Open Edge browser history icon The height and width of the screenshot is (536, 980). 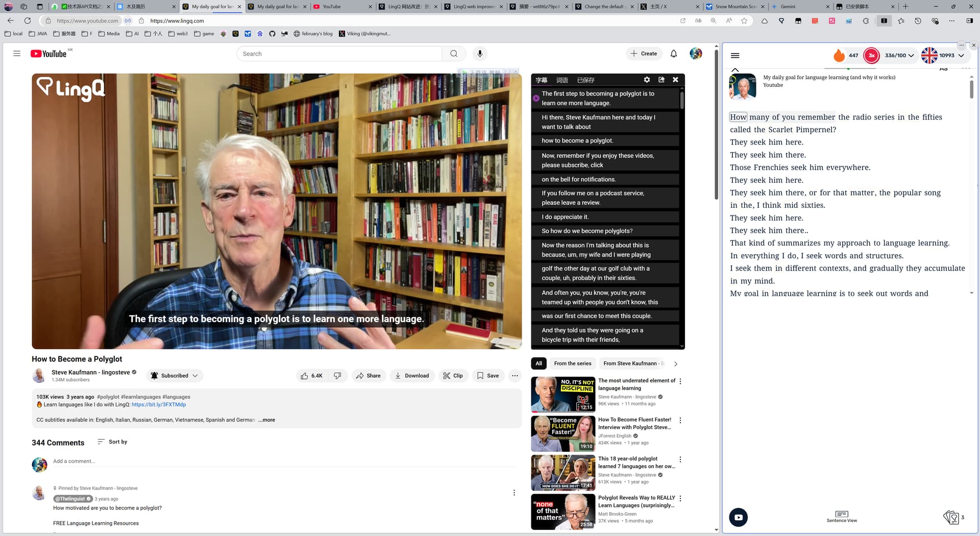[918, 21]
